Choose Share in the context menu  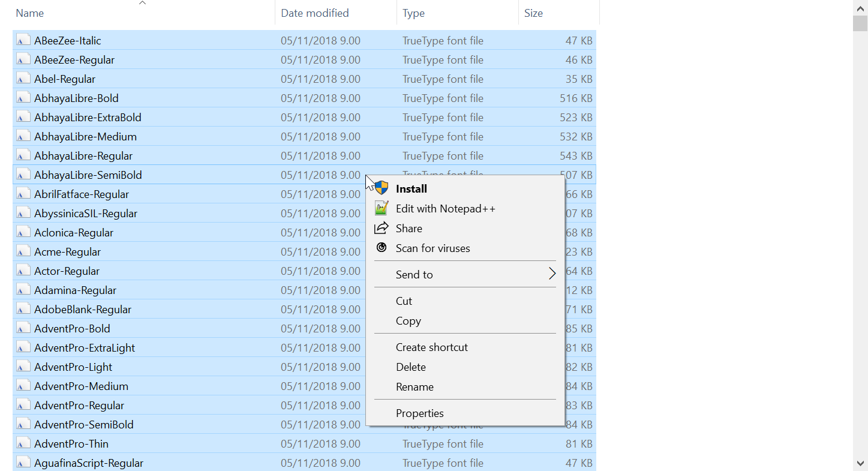pos(465,228)
